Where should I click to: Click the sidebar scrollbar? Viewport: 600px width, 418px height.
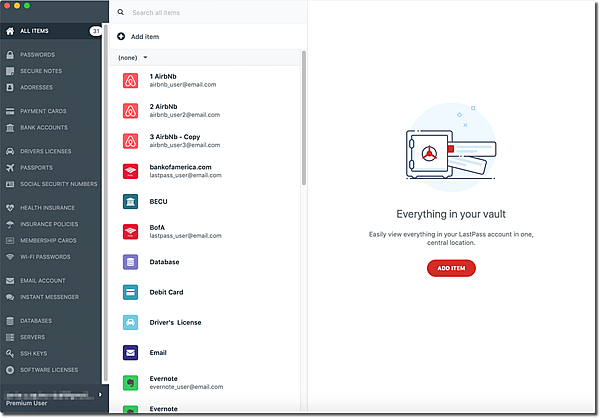coord(106,203)
